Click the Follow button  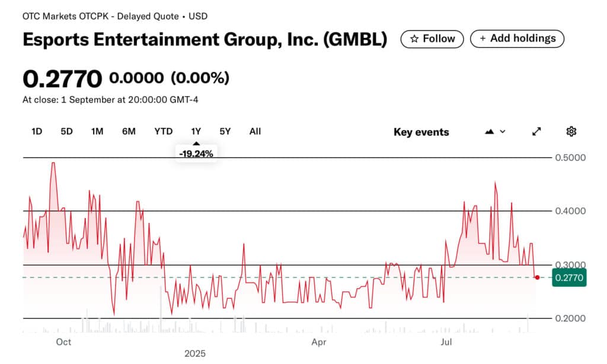[432, 39]
